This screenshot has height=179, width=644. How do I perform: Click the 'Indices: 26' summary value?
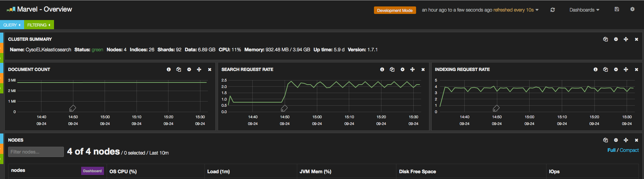(142, 50)
